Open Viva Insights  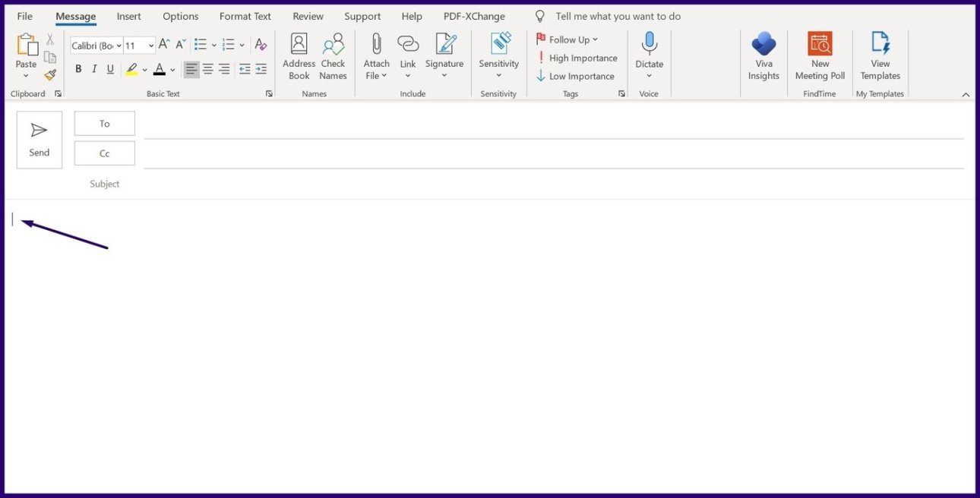[x=763, y=45]
